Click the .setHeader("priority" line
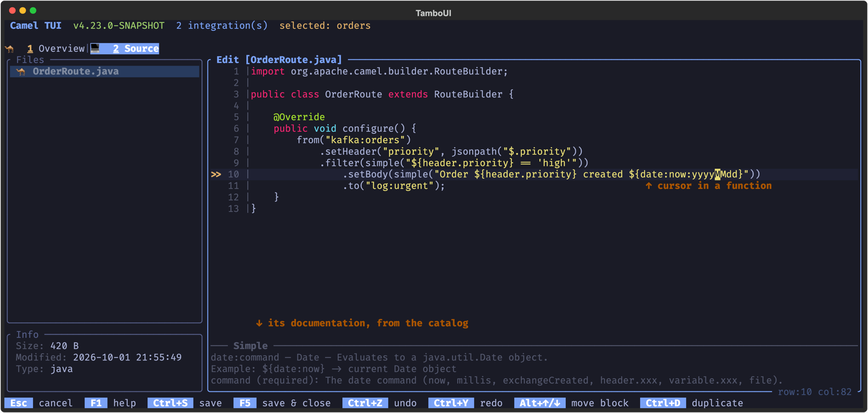Viewport: 868px width, 413px height. point(451,151)
